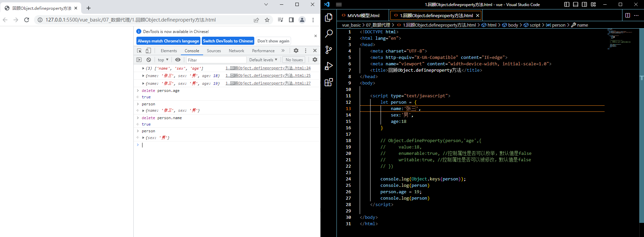Expand the logged object with age: 18
Screen dimensions: 644x237
click(x=143, y=76)
